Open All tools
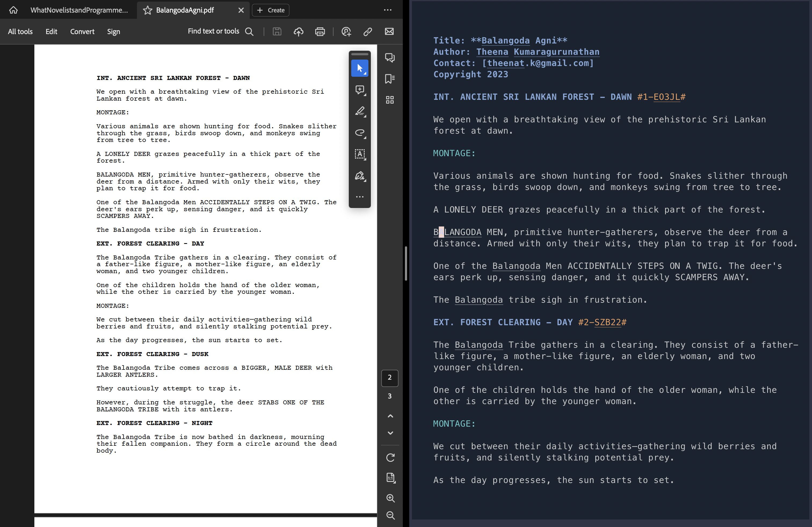This screenshot has width=812, height=527. [x=20, y=32]
